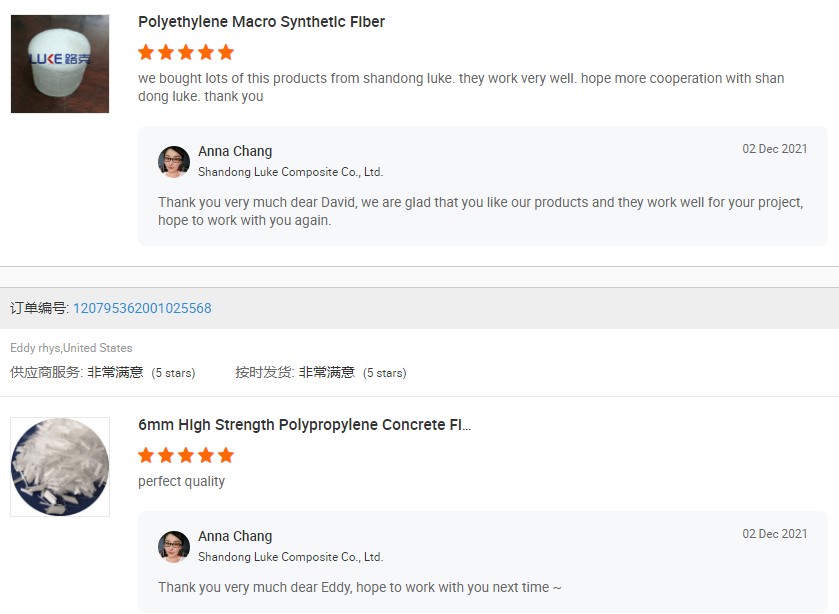
Task: Click the reply text thanking dear David
Action: click(x=480, y=211)
